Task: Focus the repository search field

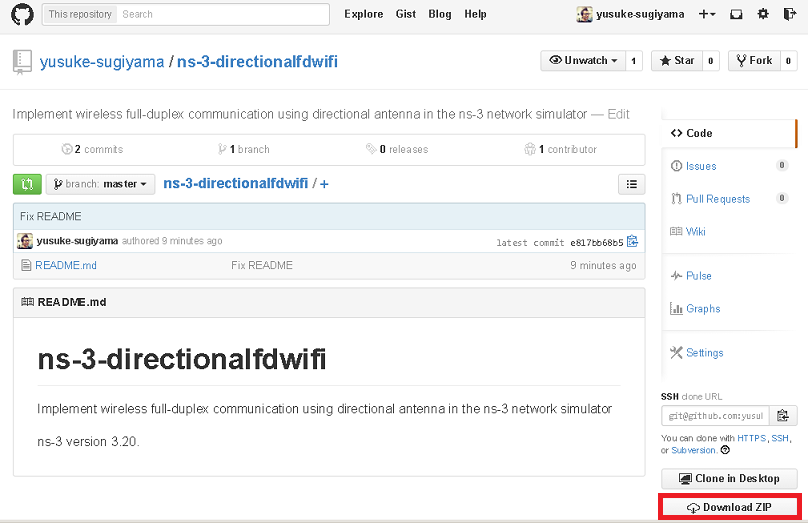Action: 222,14
